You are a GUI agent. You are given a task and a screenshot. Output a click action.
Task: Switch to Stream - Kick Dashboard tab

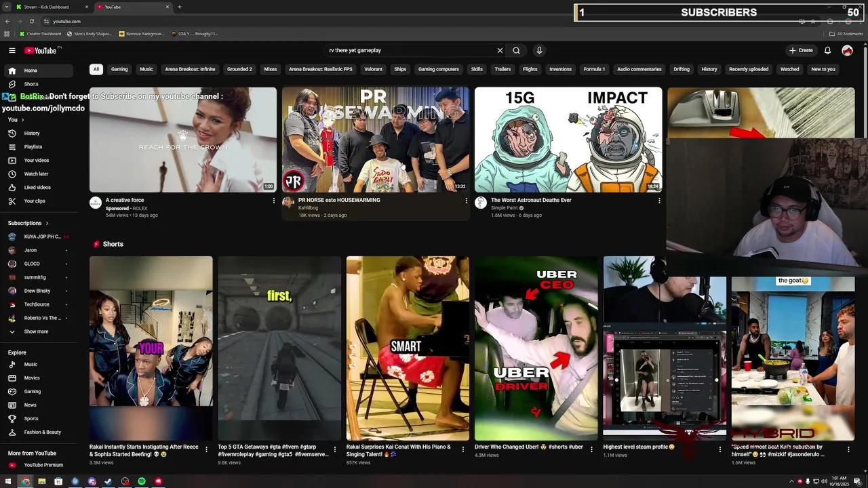point(52,7)
